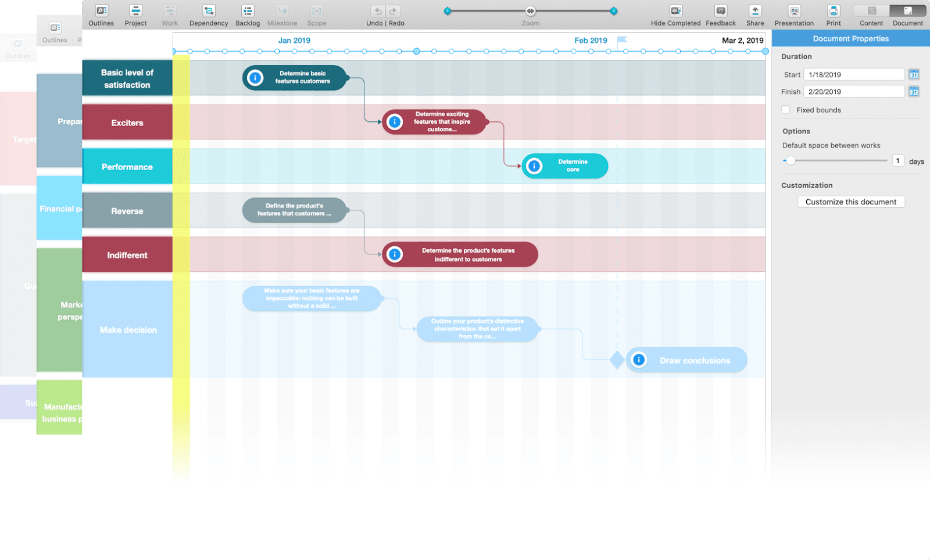930x560 pixels.
Task: Click Customize this document button
Action: (x=851, y=202)
